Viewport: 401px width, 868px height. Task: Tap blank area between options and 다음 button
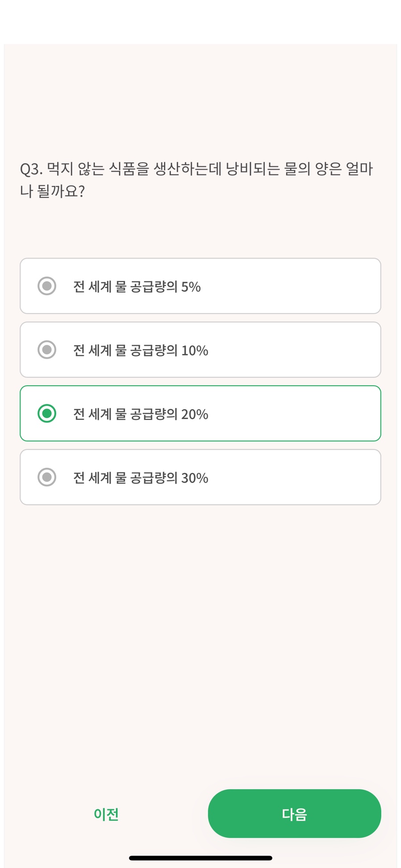tap(200, 646)
